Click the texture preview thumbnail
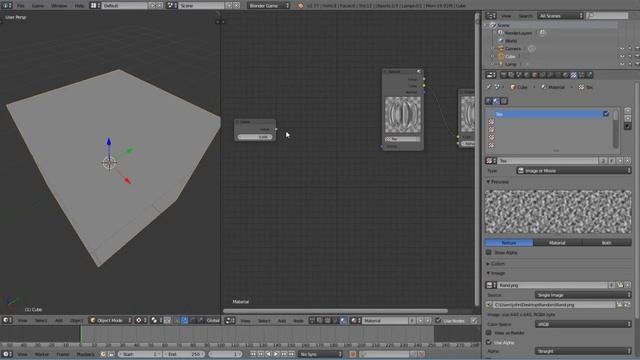The width and height of the screenshot is (640, 360). [558, 212]
